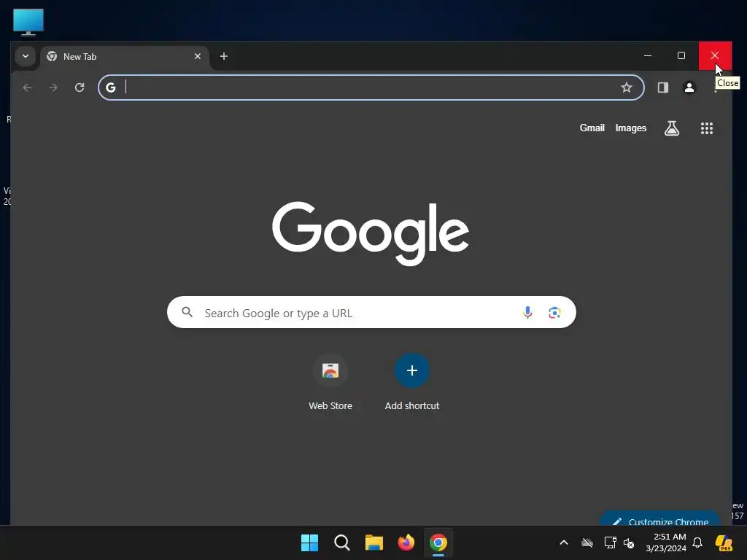The image size is (747, 560).
Task: Click the Chrome taskbar icon
Action: (438, 542)
